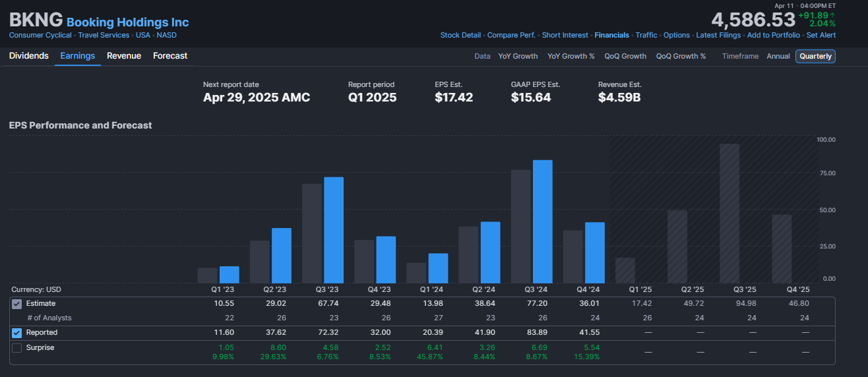Click the Q1 '23 reported value 11.60
Viewport: 868px width, 377px height.
[x=225, y=332]
